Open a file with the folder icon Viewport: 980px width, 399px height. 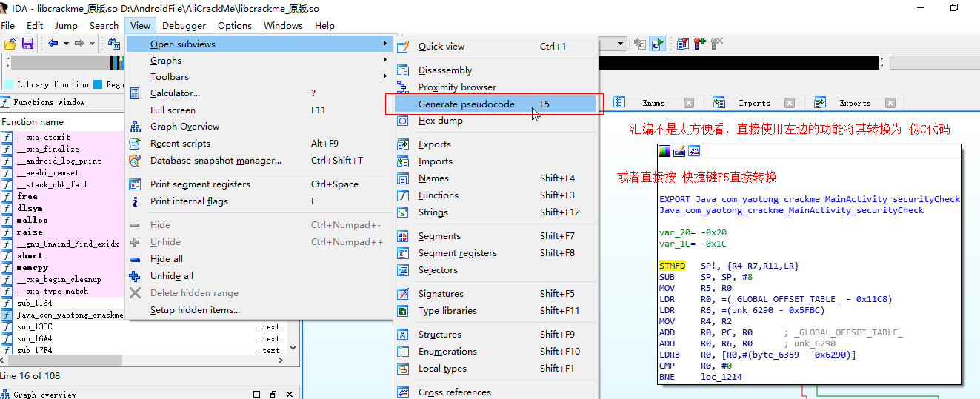point(10,44)
